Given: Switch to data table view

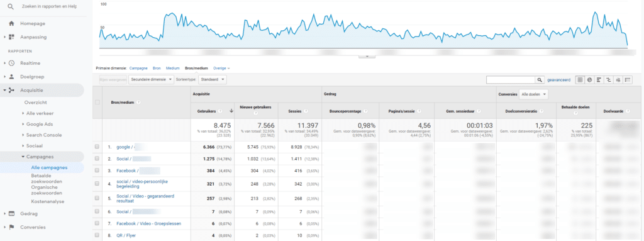Looking at the screenshot, I should coord(580,80).
